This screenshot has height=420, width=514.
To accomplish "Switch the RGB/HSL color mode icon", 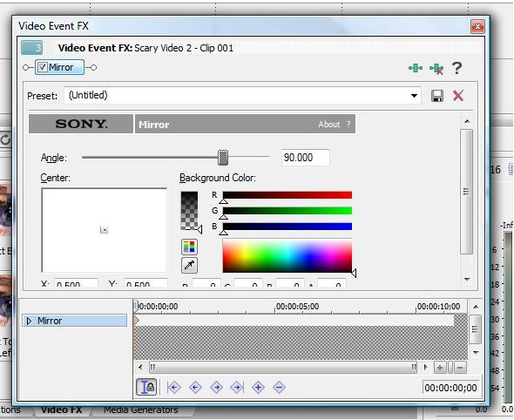I will 189,247.
